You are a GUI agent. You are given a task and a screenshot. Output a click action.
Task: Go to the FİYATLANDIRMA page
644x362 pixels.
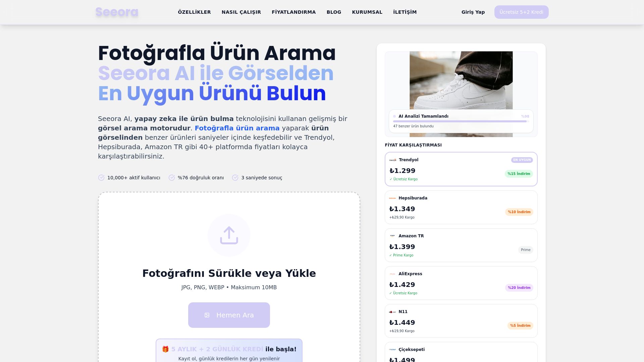click(x=293, y=12)
